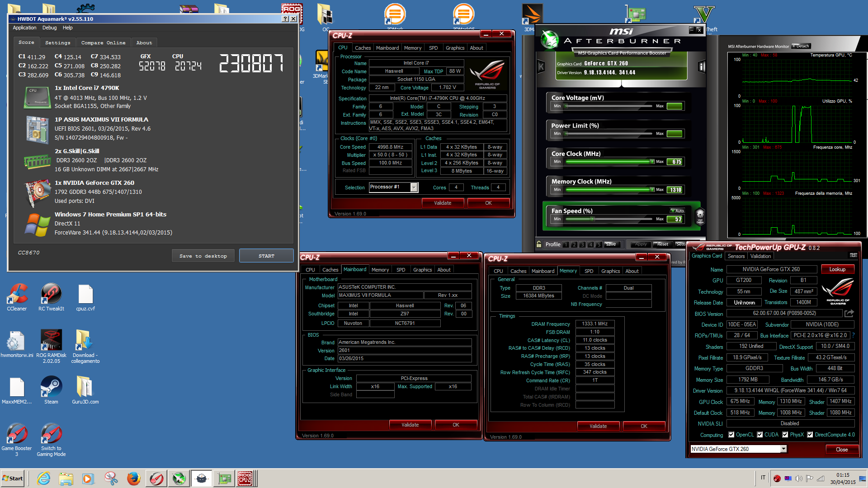Open the Sensors tab in GPU-Z
Screen dimensions: 868x488
[x=736, y=256]
